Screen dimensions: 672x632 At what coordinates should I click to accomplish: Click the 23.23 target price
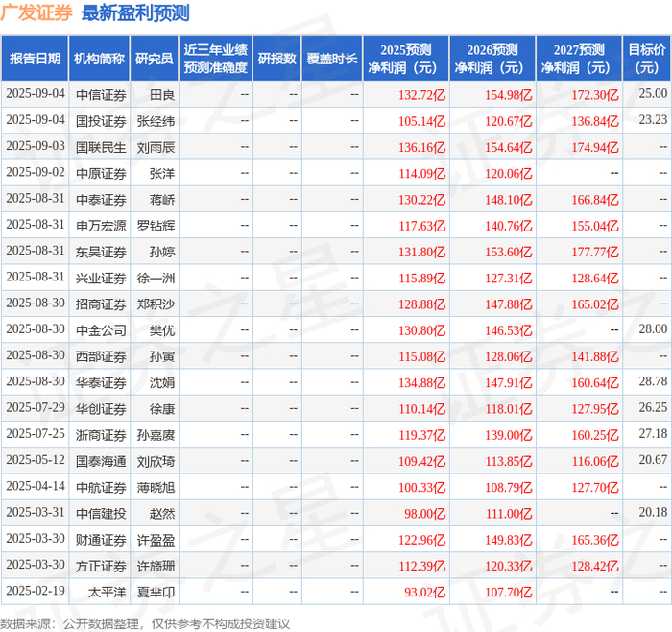point(653,119)
